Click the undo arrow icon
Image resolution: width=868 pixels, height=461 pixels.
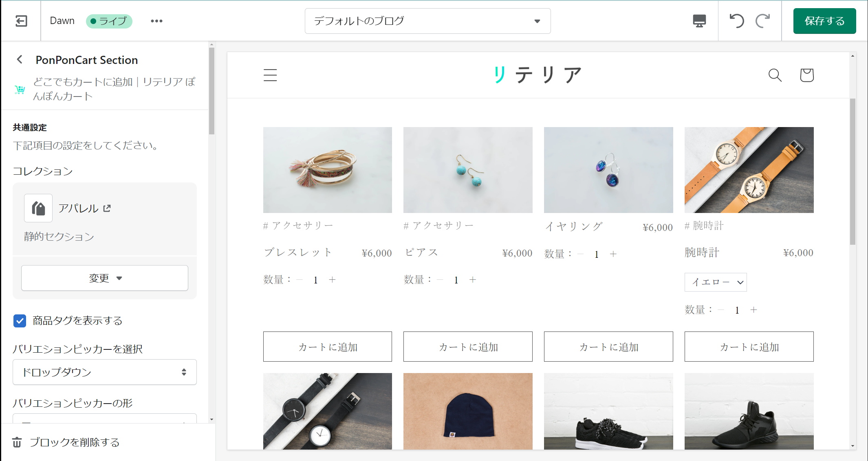(736, 21)
